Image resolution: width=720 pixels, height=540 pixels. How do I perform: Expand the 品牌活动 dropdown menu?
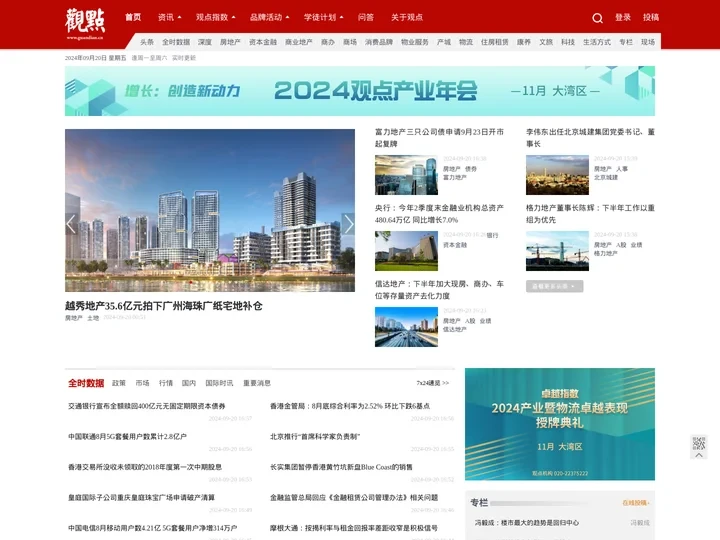270,17
